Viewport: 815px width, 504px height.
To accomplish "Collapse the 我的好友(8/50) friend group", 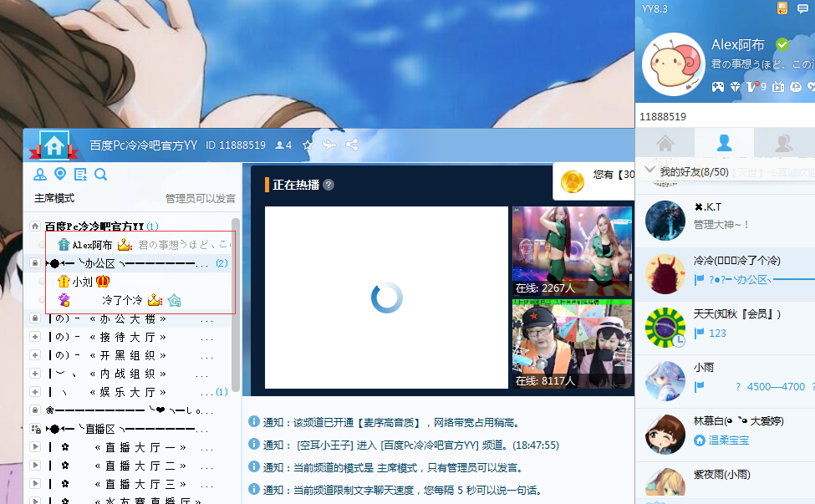I will [x=649, y=170].
